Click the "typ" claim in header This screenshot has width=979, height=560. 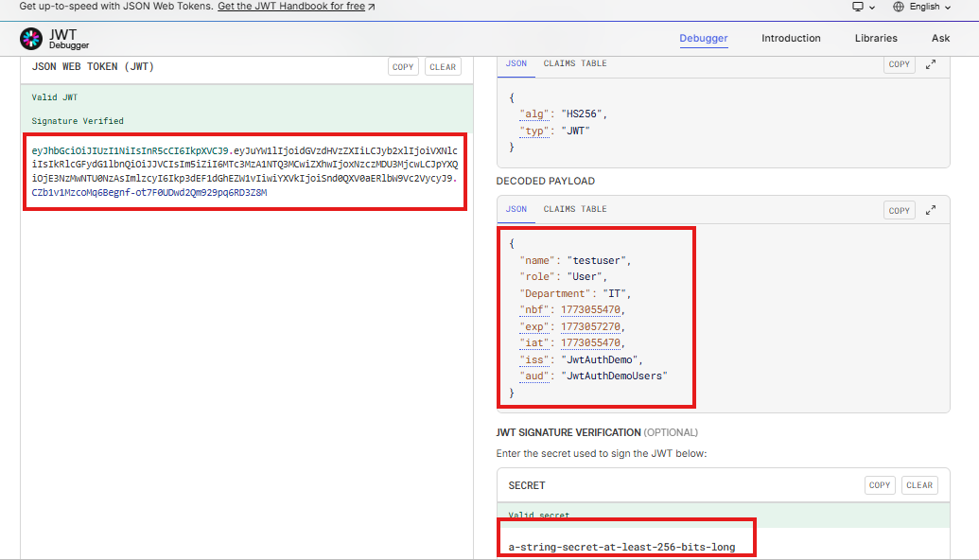click(x=534, y=131)
